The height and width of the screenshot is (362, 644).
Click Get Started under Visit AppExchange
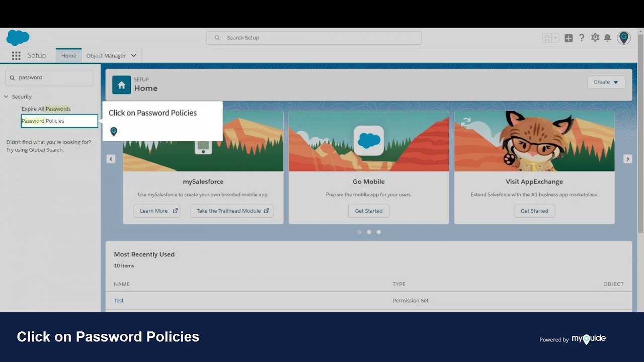coord(534,211)
